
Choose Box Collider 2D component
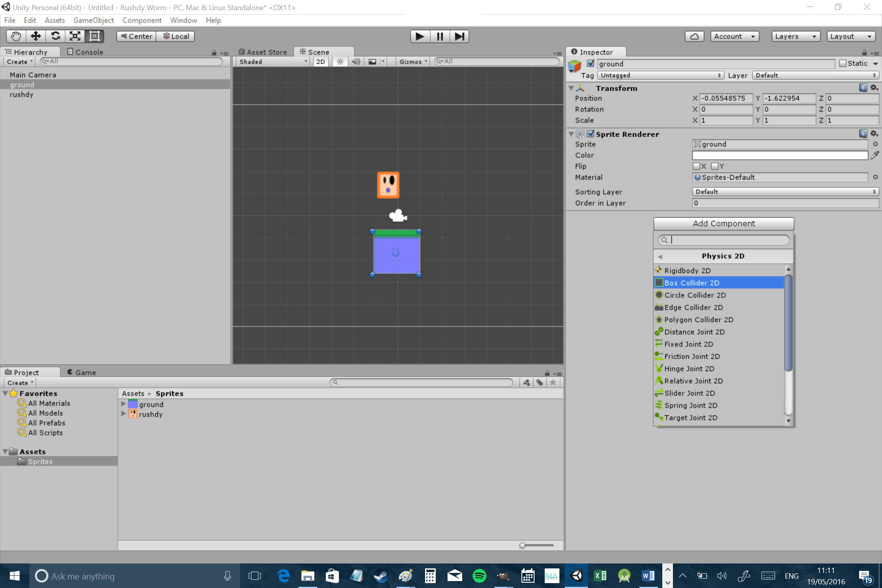pyautogui.click(x=719, y=283)
